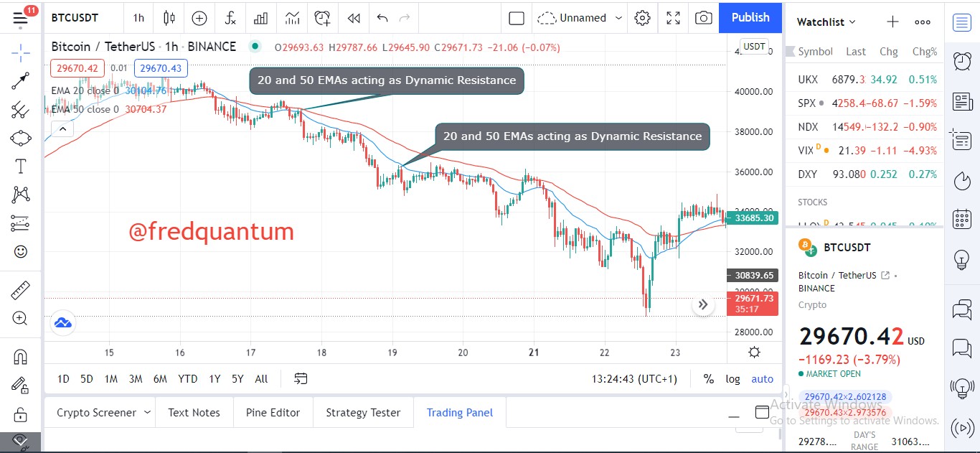Switch to the Trading Panel tab
Viewport: 980px width, 453px height.
[x=460, y=413]
